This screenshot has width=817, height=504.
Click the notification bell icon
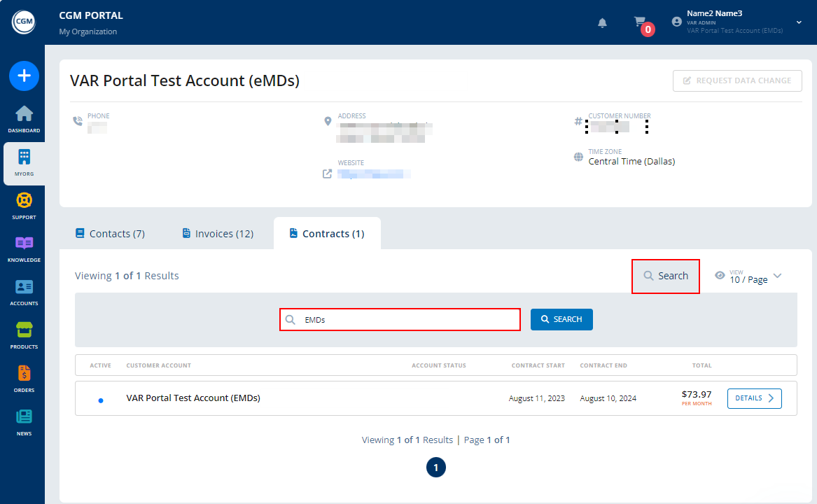602,23
